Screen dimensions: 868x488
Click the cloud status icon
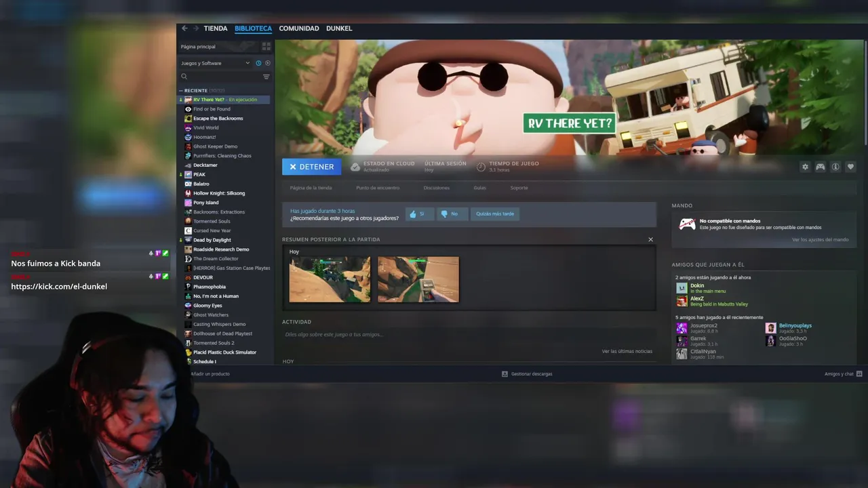[x=355, y=167]
